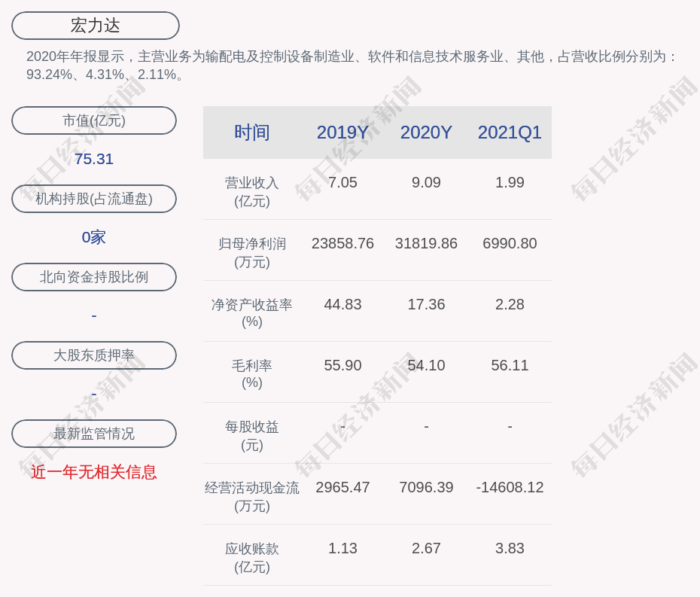Click the 毛利率(%) row label
700x597 pixels.
tap(252, 374)
